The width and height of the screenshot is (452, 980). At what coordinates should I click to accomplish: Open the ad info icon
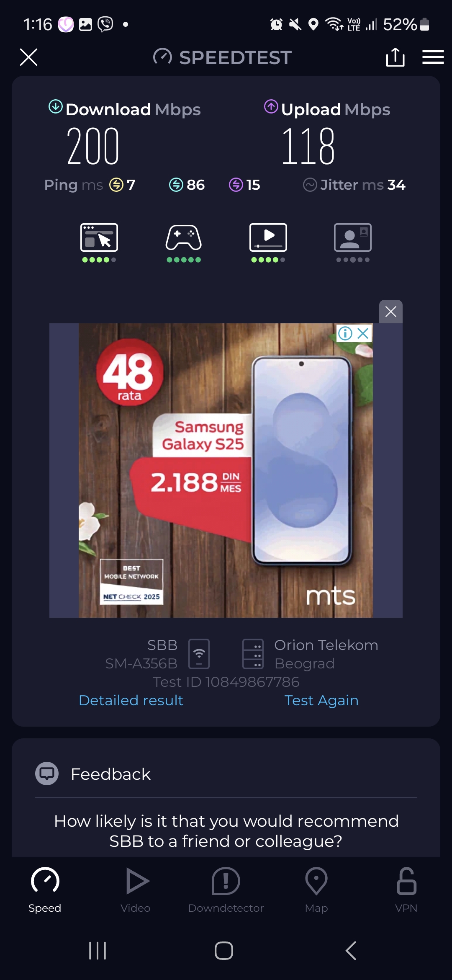[x=345, y=333]
